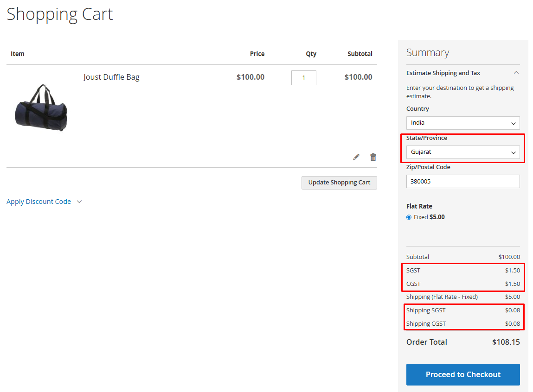Select the Fixed $5.00 flat rate radio
The height and width of the screenshot is (392, 533).
(409, 217)
